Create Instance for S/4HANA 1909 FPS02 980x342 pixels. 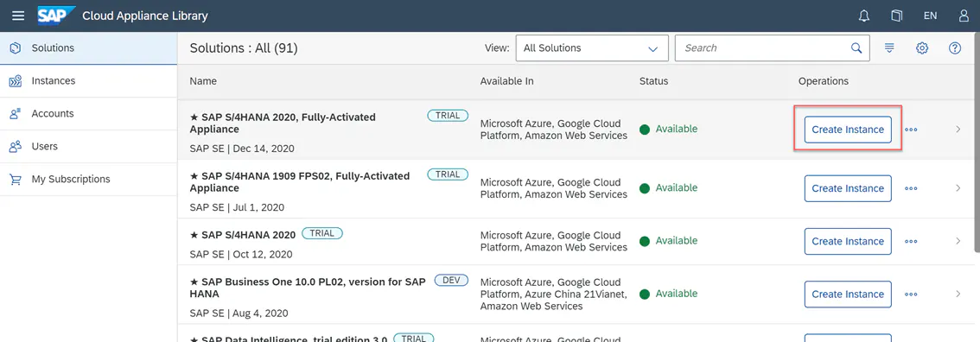tap(848, 188)
